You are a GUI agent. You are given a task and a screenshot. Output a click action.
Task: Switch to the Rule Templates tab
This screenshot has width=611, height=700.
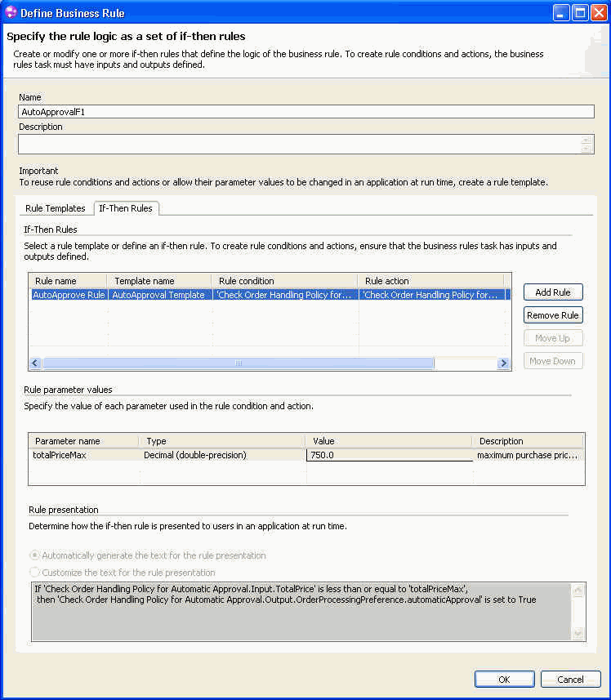pos(56,208)
